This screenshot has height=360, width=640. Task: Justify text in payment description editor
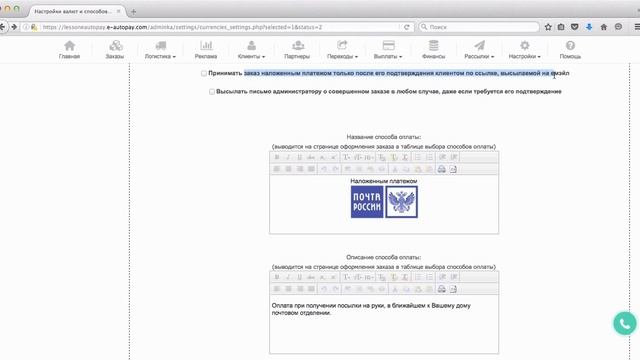coord(311,289)
